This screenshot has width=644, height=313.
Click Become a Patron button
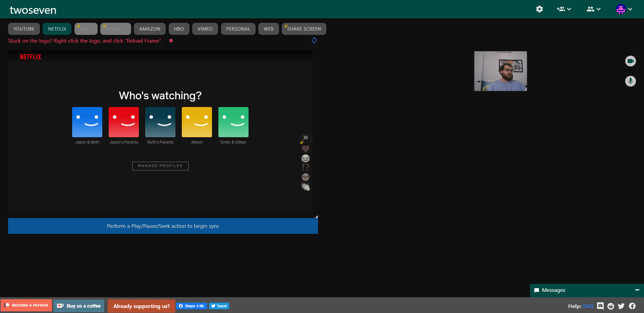pyautogui.click(x=26, y=305)
